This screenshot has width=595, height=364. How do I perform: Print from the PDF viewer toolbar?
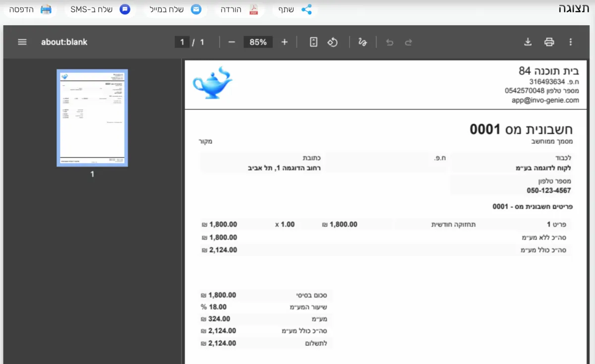point(549,42)
